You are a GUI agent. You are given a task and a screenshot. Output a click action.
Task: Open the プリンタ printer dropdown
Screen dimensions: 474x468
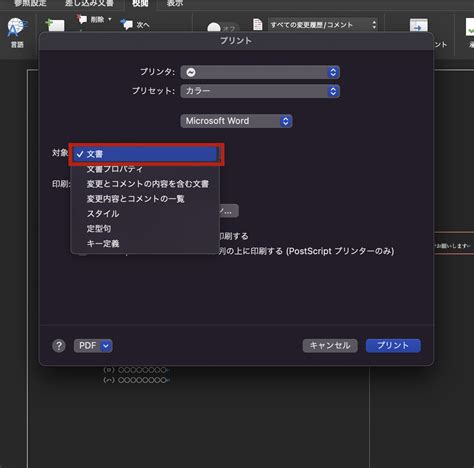(x=260, y=72)
